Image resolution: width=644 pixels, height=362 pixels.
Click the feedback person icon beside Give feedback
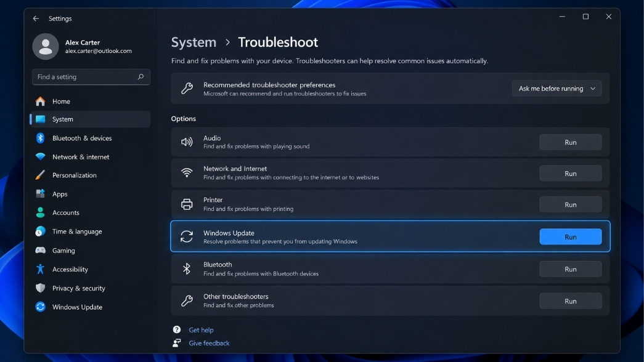[x=177, y=343]
